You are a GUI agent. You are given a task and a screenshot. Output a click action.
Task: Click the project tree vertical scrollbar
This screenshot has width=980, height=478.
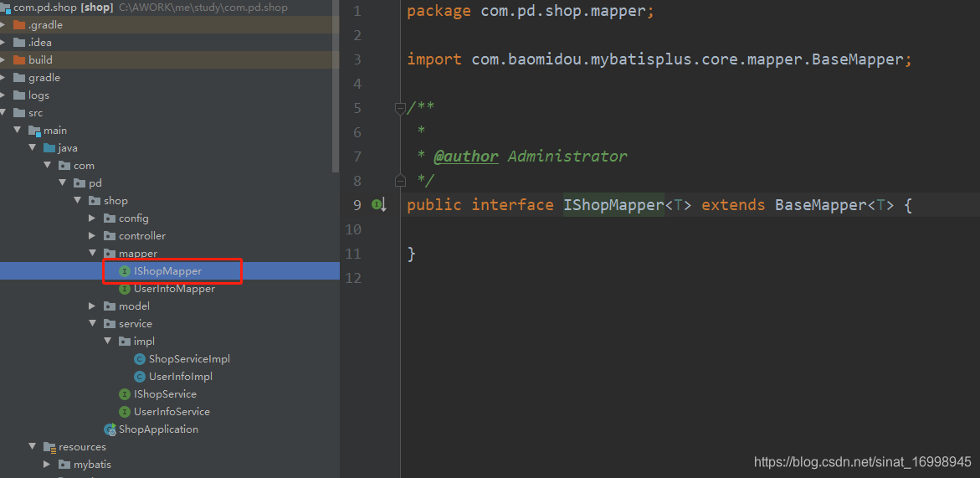coord(336,86)
